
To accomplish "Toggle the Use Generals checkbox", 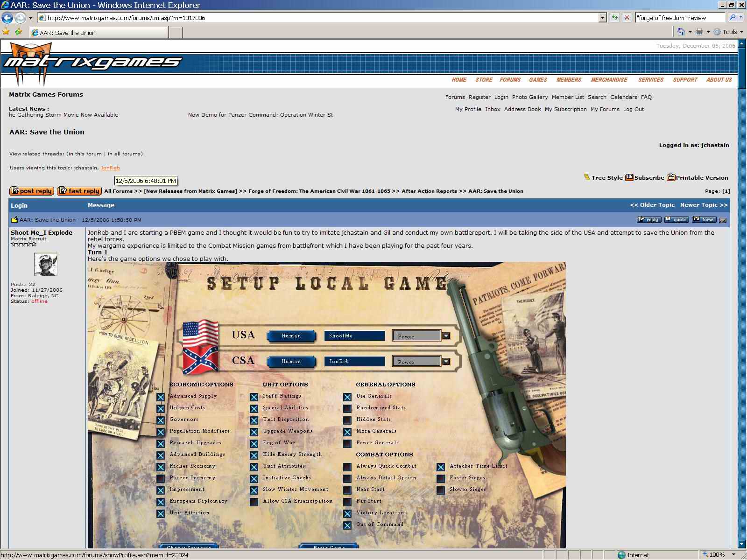I will point(347,397).
